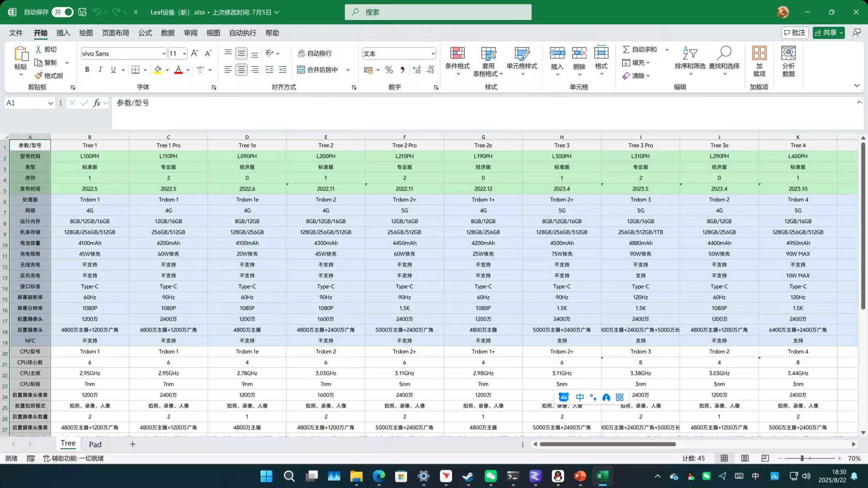Open Excel from Windows taskbar
Viewport: 868px width, 488px height.
coord(602,476)
